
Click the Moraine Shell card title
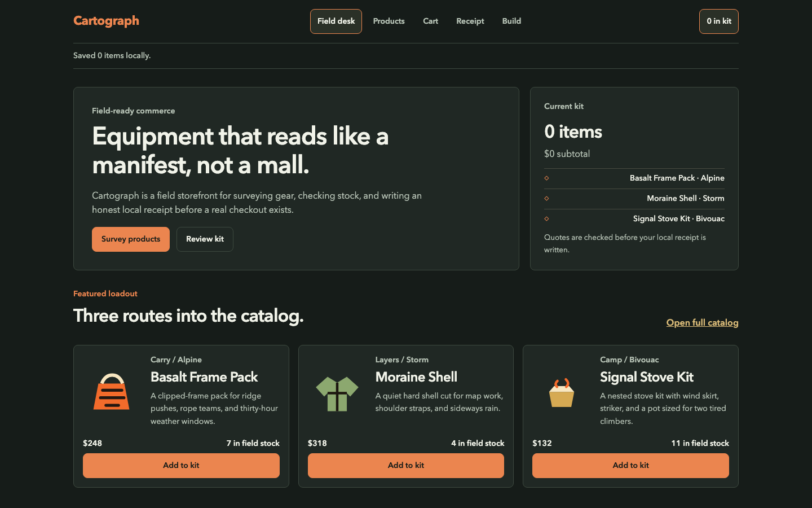click(416, 377)
